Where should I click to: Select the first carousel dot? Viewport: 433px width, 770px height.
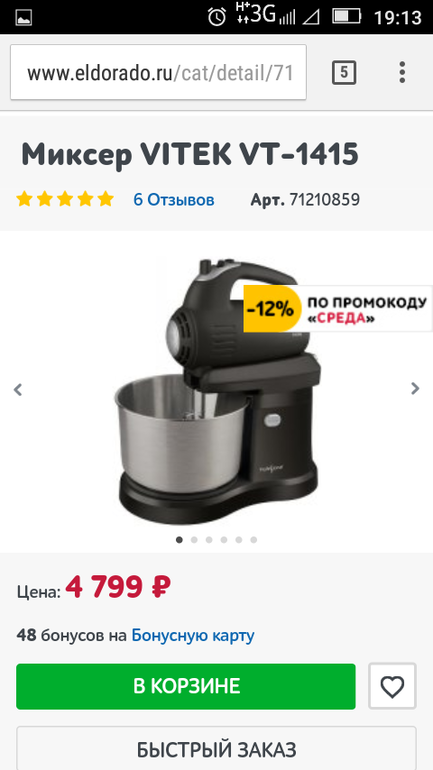click(x=179, y=540)
